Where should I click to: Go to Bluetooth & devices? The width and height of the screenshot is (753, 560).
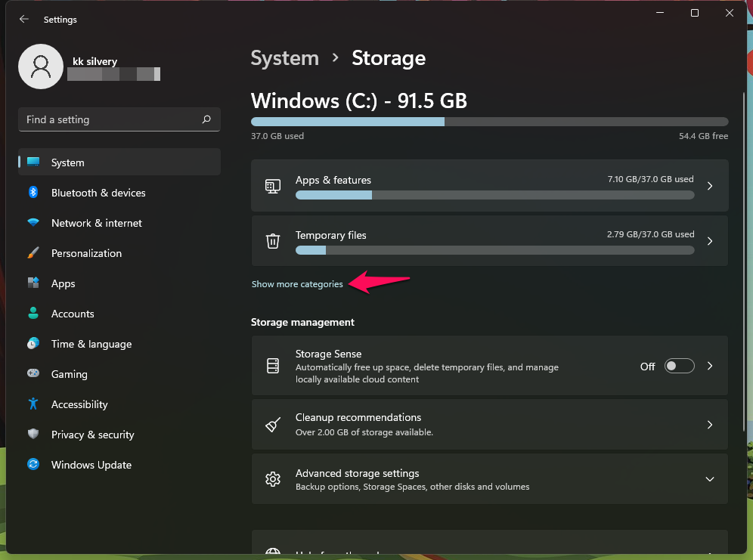point(119,193)
